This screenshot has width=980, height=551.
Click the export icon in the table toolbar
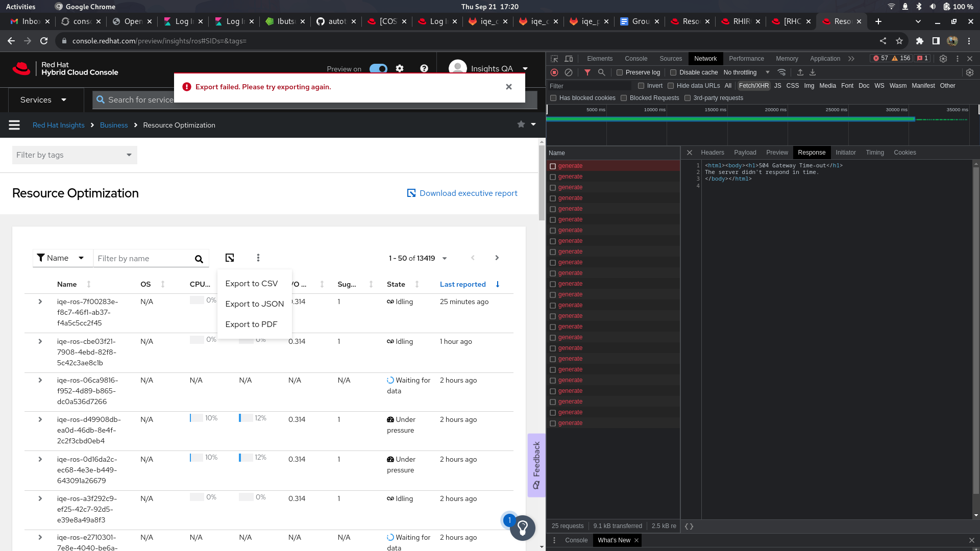(230, 258)
